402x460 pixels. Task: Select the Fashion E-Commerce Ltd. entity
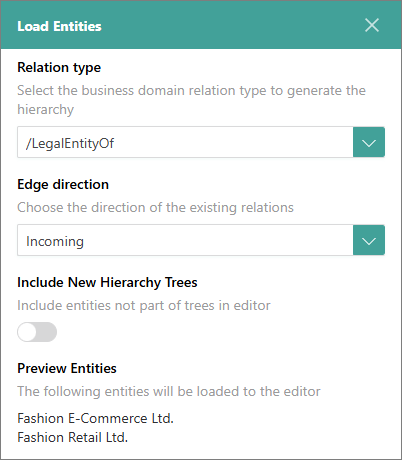coord(95,418)
